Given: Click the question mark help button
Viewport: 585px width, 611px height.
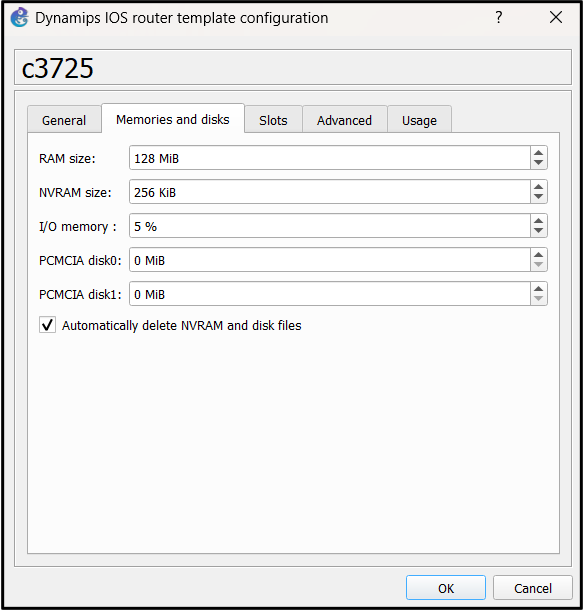Looking at the screenshot, I should (498, 17).
